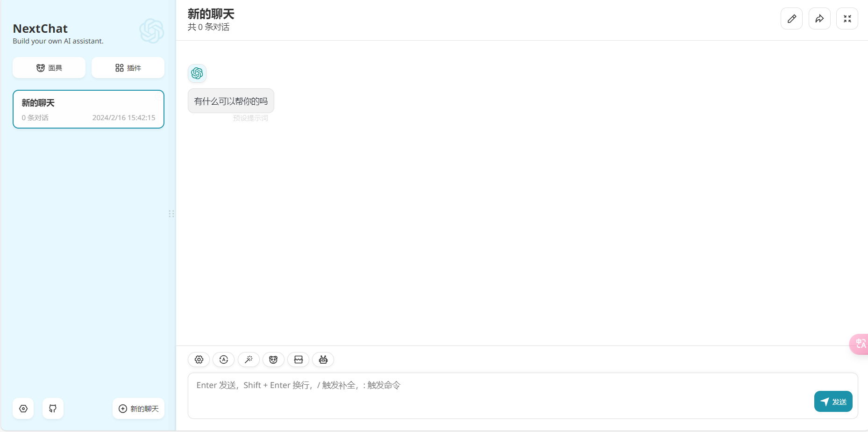Send the message using the 发送 button
868x432 pixels.
[x=833, y=401]
